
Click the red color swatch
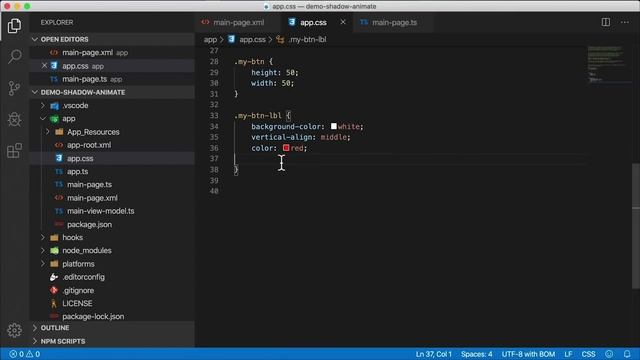286,148
